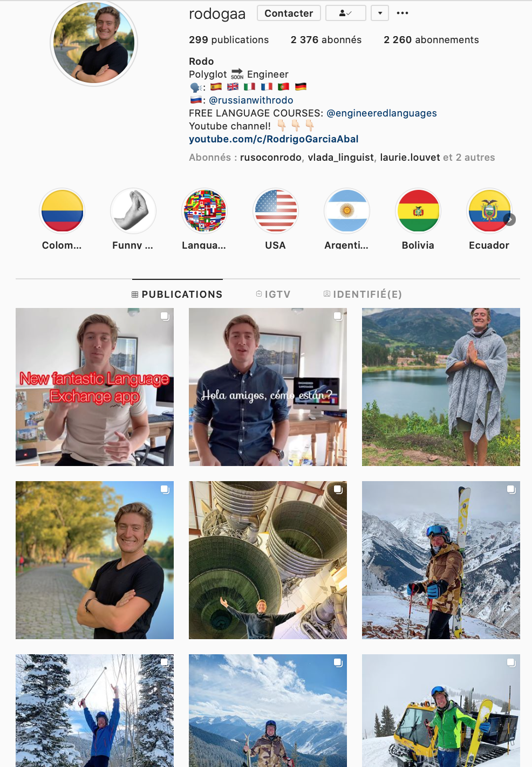This screenshot has height=767, width=532.
Task: Open the New fantastic Language Exchange post
Action: [94, 387]
